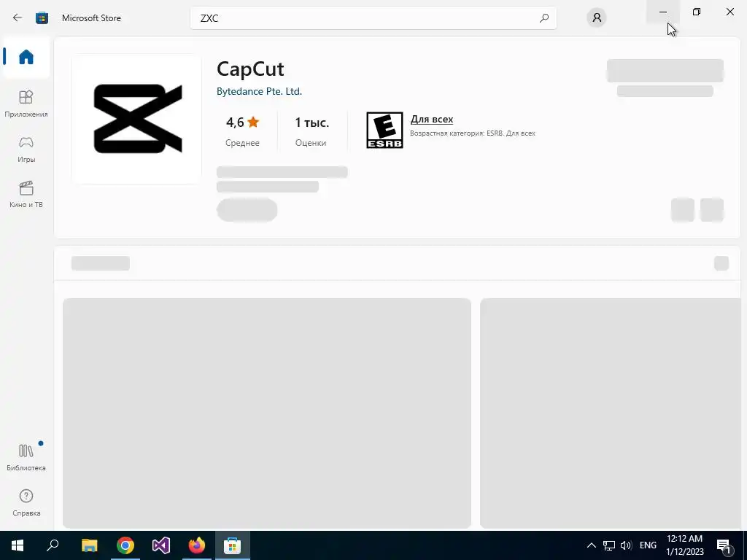Open the Windows Start menu
This screenshot has width=747, height=560.
(18, 545)
